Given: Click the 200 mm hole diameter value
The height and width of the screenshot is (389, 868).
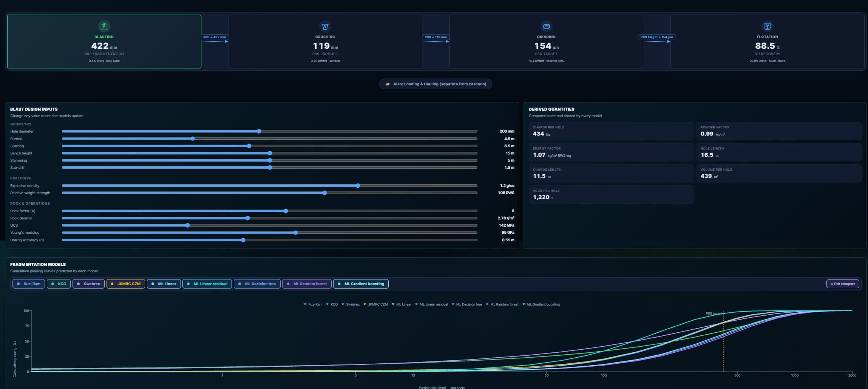Looking at the screenshot, I should point(507,131).
